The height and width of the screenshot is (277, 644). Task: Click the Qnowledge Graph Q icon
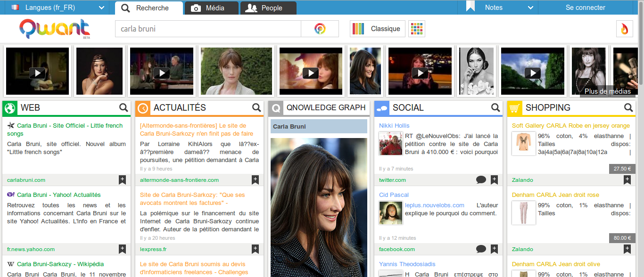tap(276, 108)
